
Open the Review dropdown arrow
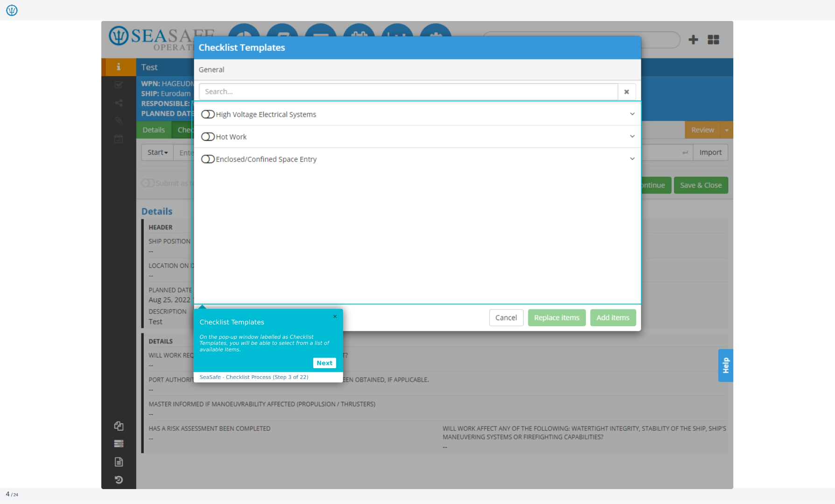click(727, 130)
